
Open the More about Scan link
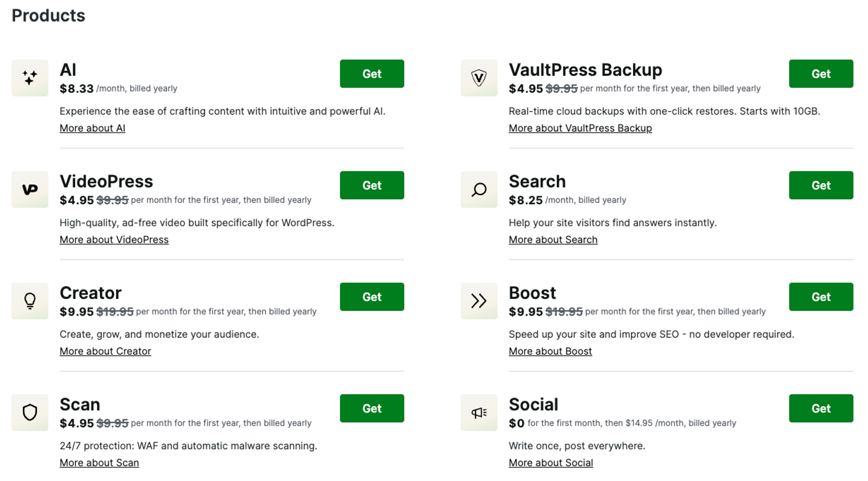click(x=99, y=463)
